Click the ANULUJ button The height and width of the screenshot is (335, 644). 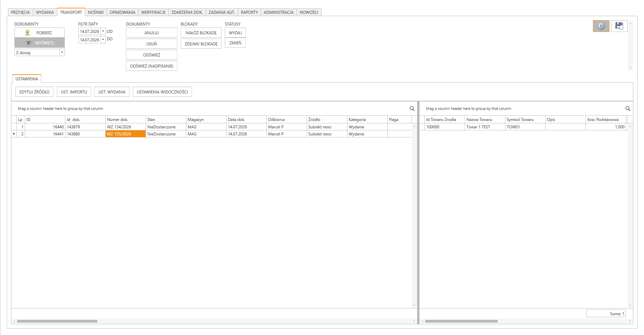(152, 33)
